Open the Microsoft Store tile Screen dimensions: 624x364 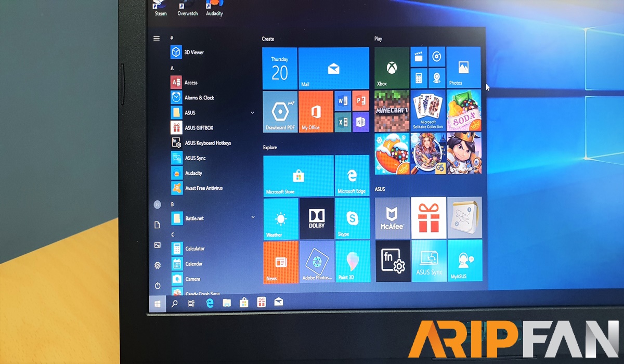pyautogui.click(x=298, y=176)
